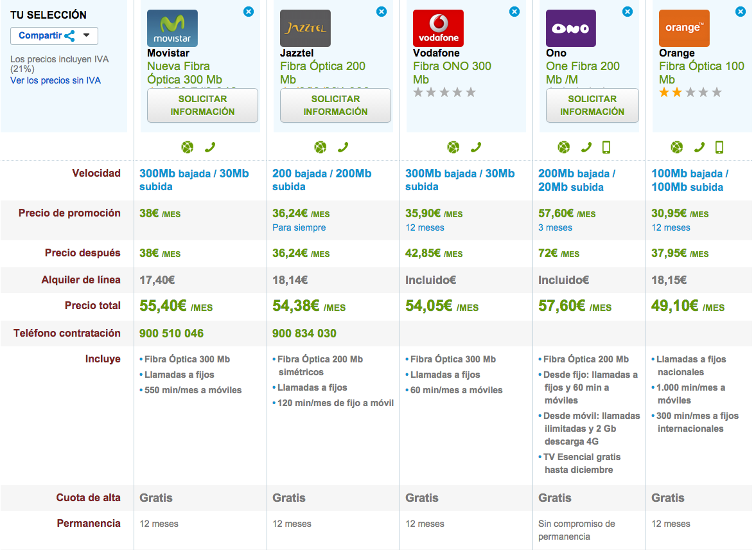Request information for Jazztel plan
756x550 pixels.
(x=335, y=105)
